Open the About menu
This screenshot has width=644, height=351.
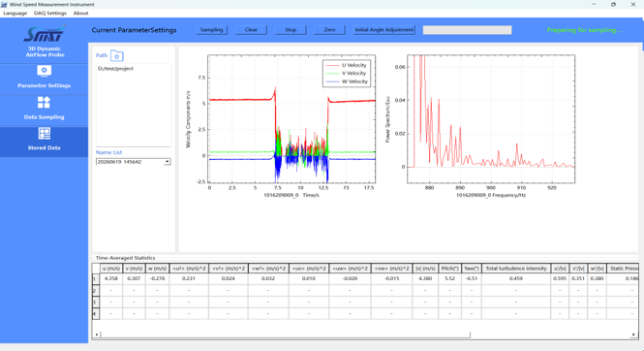coord(80,14)
